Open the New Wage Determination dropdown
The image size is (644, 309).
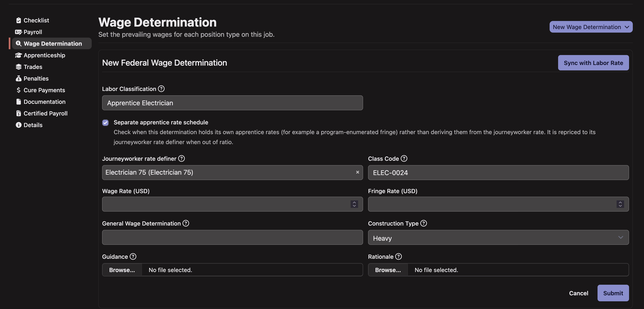coord(591,27)
